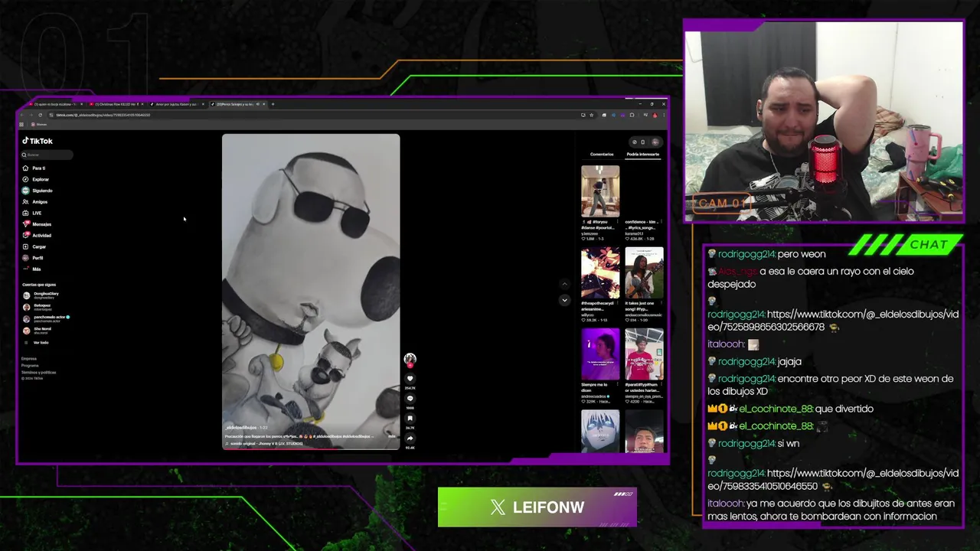Viewport: 980px width, 551px height.
Task: Click the Buscar search field
Action: (47, 155)
